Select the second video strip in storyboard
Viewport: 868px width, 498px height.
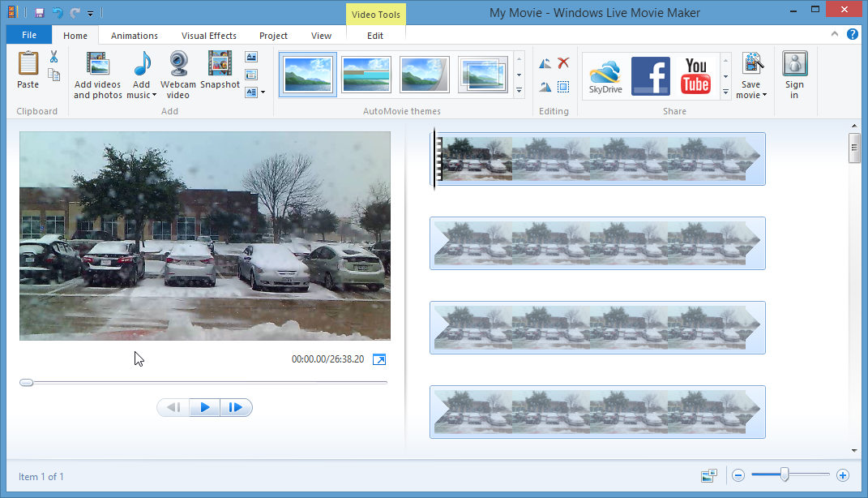pos(597,243)
